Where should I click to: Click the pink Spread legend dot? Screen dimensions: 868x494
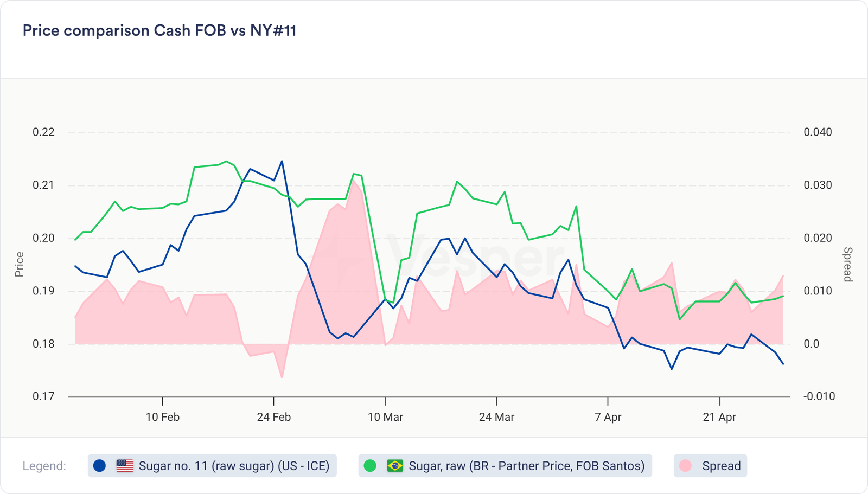(685, 466)
